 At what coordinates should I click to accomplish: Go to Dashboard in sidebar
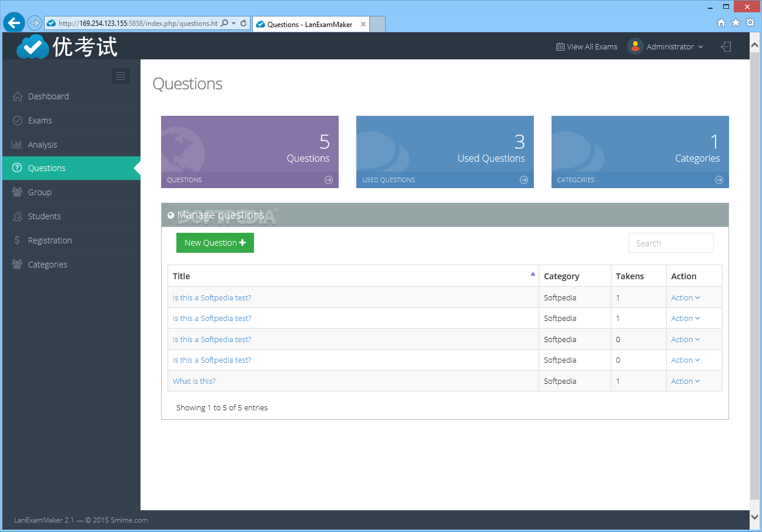click(x=71, y=96)
